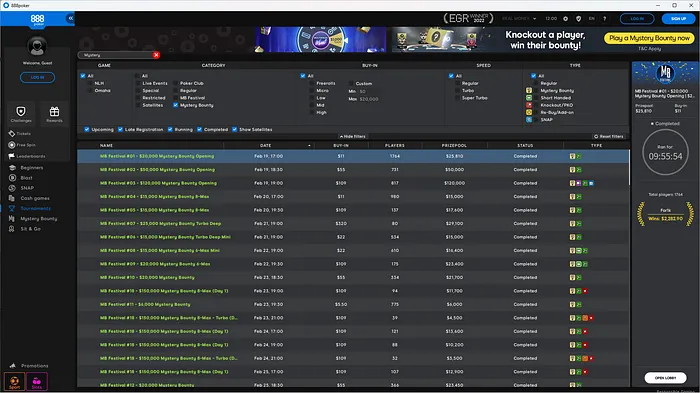Select MB Festival #07 Turbo Deep row
The width and height of the screenshot is (700, 393).
[353, 224]
